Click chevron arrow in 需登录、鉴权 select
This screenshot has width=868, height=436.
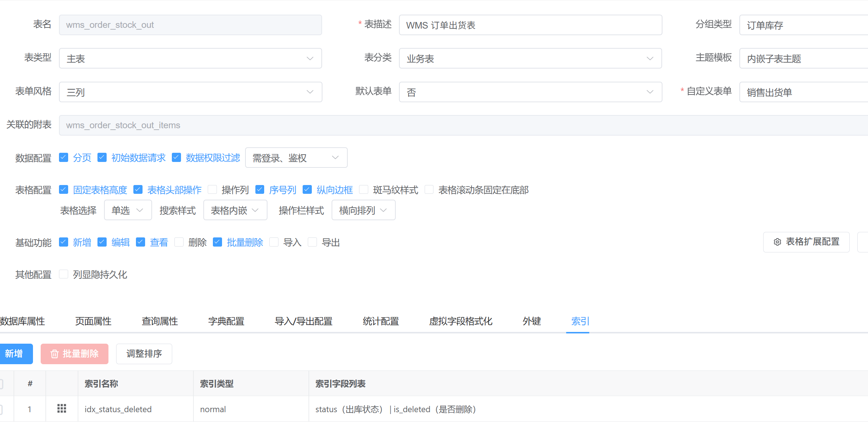335,158
